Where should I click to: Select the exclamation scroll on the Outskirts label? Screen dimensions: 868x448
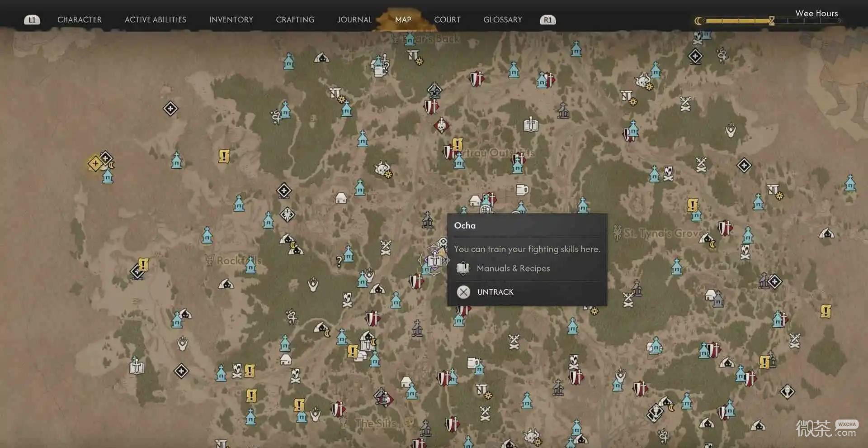click(x=457, y=145)
